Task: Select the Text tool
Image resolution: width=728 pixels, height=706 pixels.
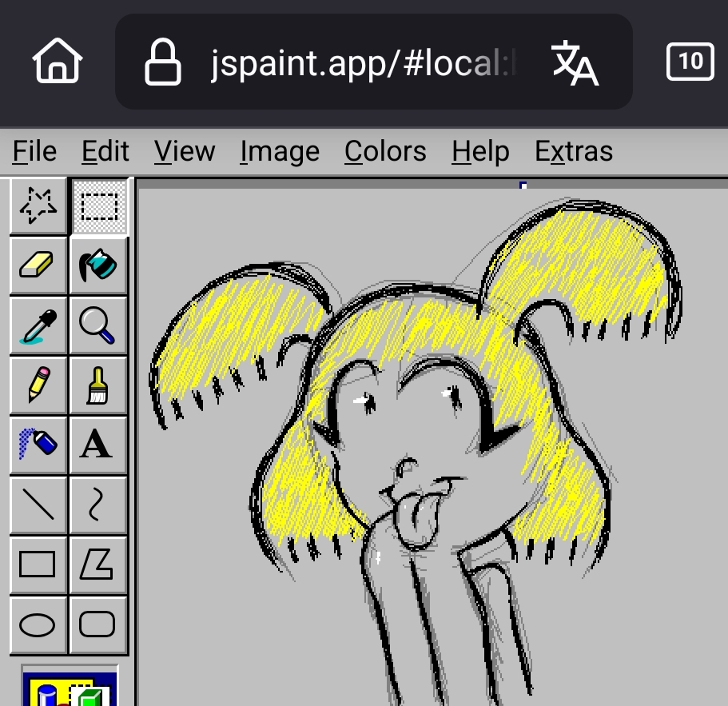Action: pos(98,445)
